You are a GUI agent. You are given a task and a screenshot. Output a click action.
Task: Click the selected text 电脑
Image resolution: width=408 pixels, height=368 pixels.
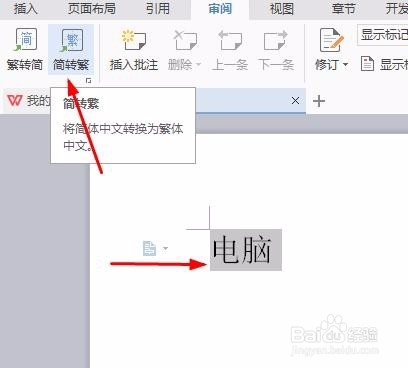[246, 250]
